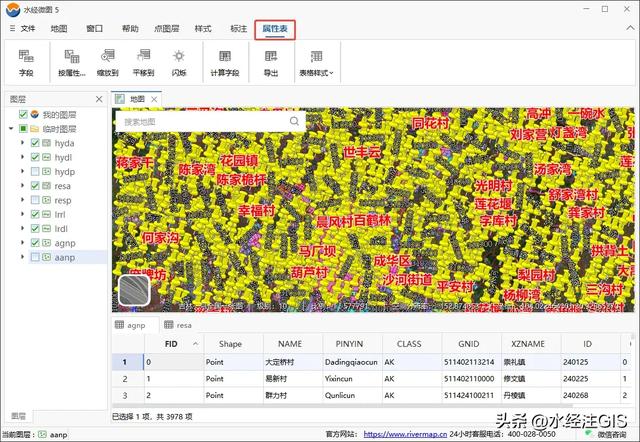The height and width of the screenshot is (442, 640).
Task: Expand the resa layer node
Action: 22,186
